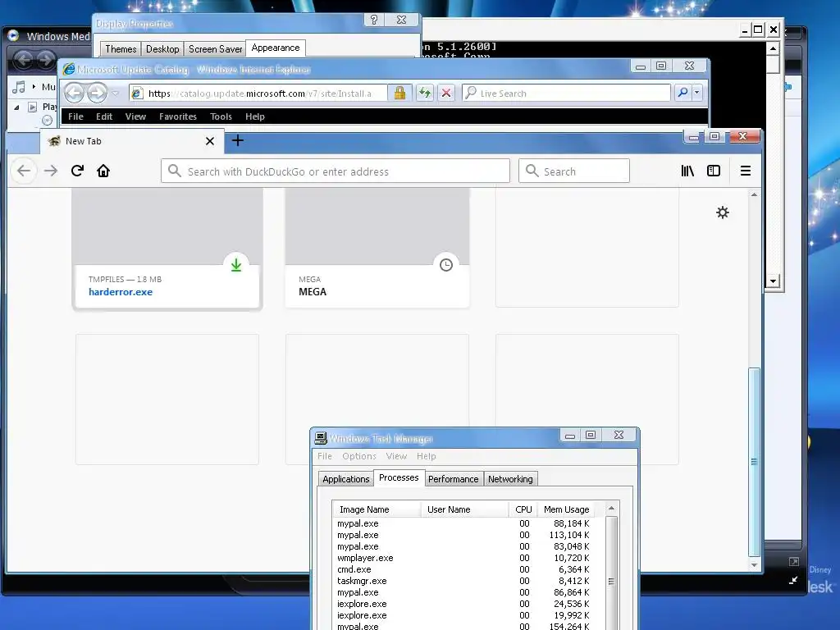The height and width of the screenshot is (630, 840).
Task: Switch to Themes tab in Display Properties
Action: pos(121,49)
